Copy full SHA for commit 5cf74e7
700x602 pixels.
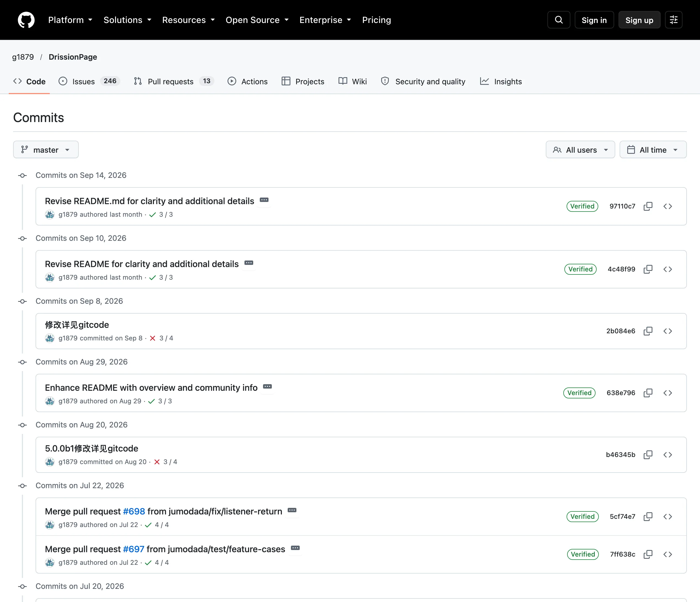(648, 516)
